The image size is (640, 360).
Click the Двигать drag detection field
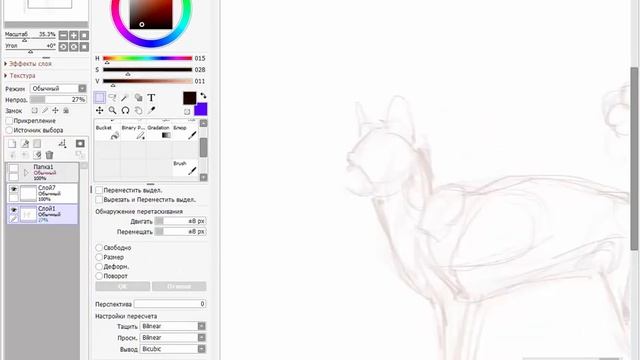point(180,221)
